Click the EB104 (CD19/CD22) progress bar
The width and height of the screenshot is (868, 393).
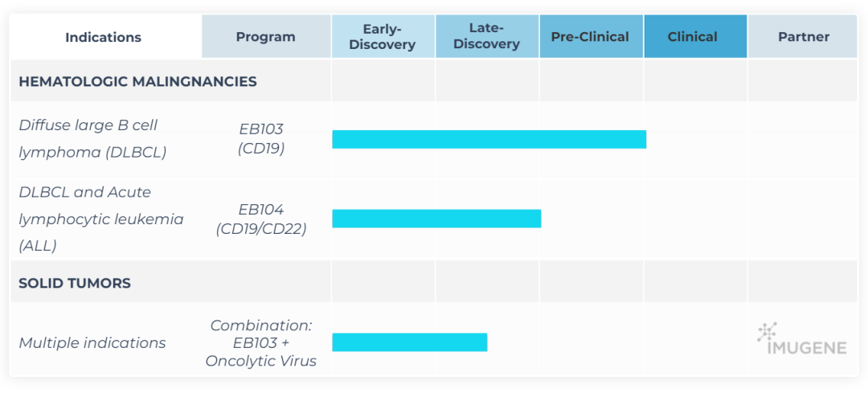tap(436, 218)
